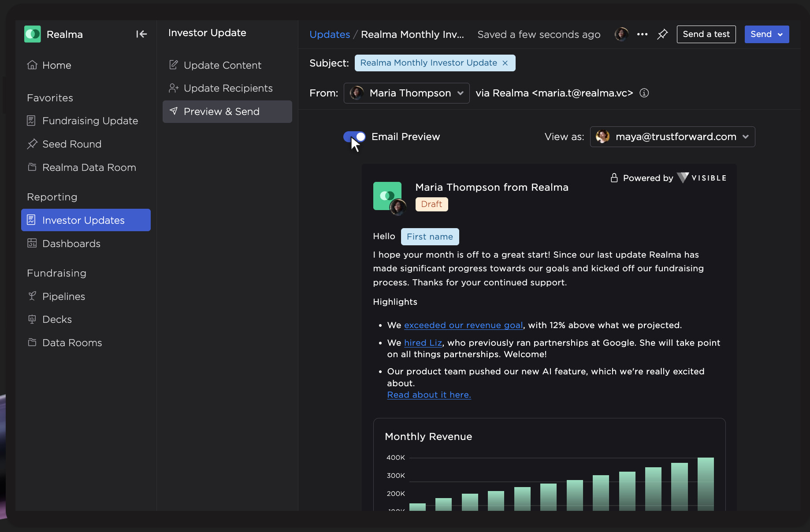Open the three-dot more options menu
Image resolution: width=810 pixels, height=532 pixels.
click(643, 34)
